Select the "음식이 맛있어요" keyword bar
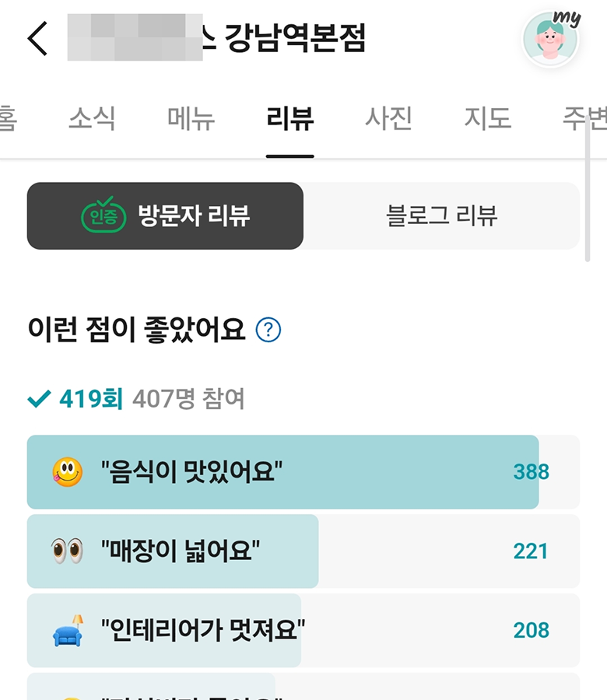607x700 pixels. (303, 472)
